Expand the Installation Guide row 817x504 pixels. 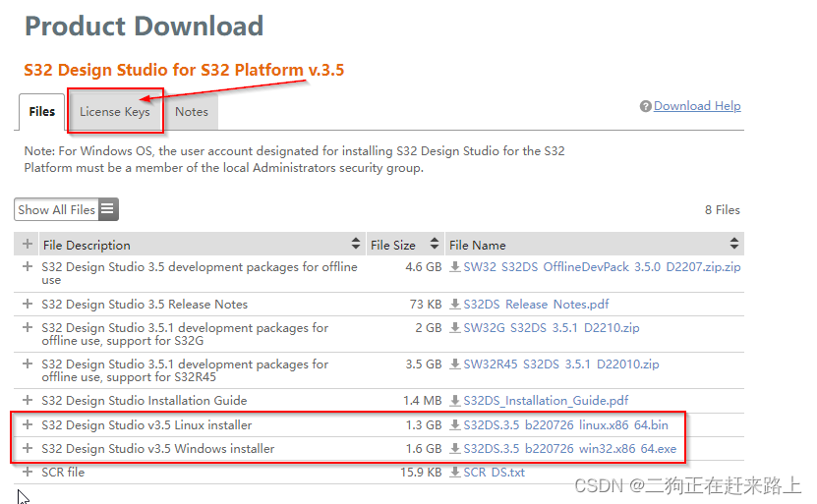28,400
